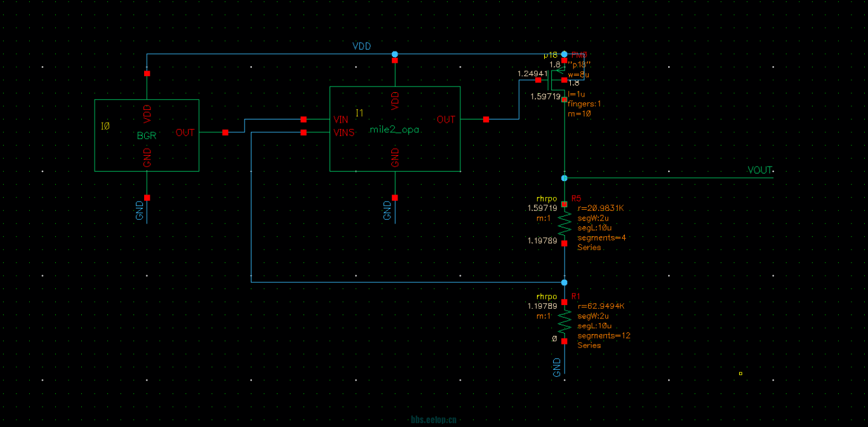This screenshot has width=868, height=427.
Task: Click the VOUT wire junction dot
Action: 564,178
